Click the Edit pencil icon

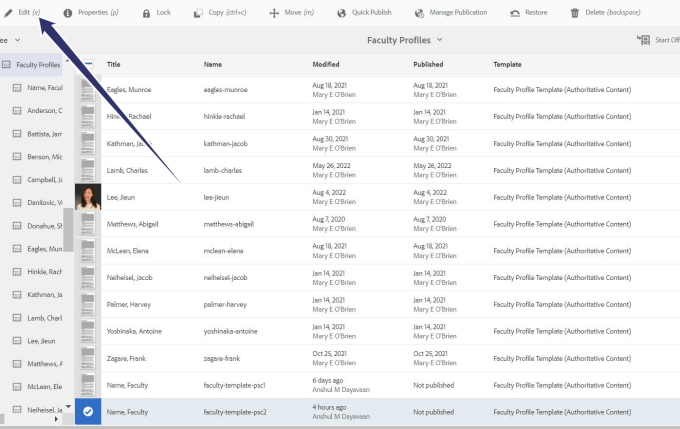point(8,13)
